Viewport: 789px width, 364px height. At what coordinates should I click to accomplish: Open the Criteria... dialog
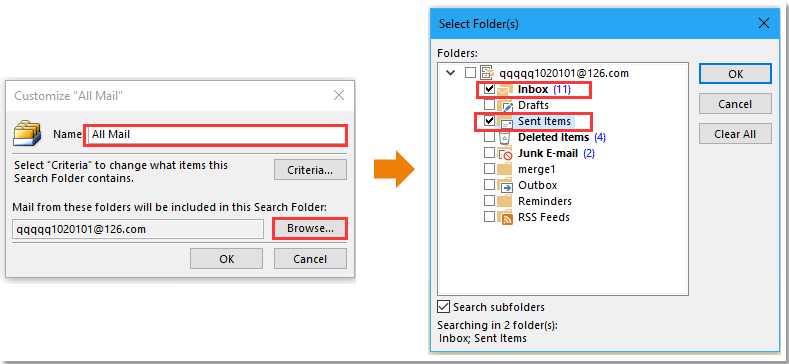(x=310, y=170)
